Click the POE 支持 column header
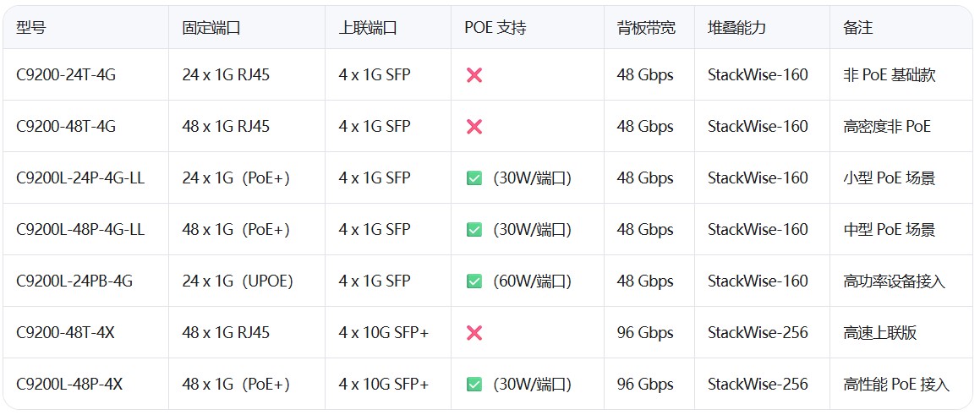The image size is (980, 415). click(495, 28)
